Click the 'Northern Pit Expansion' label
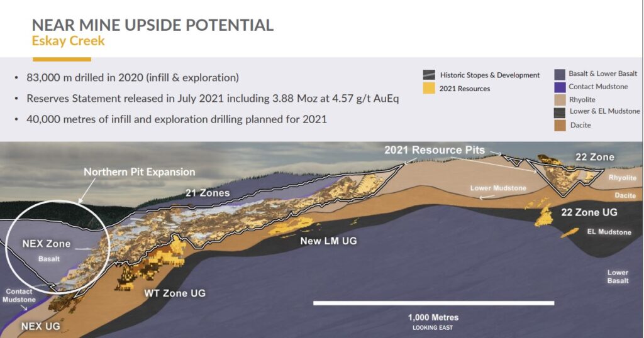This screenshot has height=338, width=644. click(140, 172)
